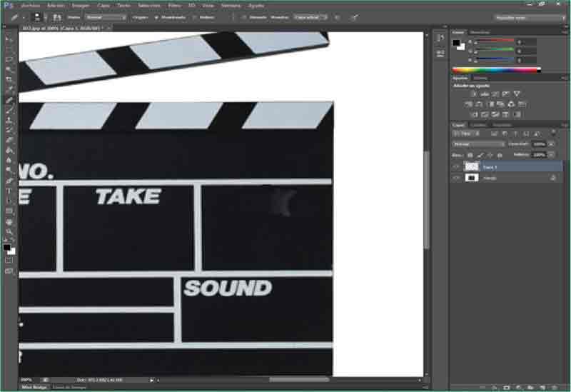Select the Zoom tool in toolbar

coord(9,232)
